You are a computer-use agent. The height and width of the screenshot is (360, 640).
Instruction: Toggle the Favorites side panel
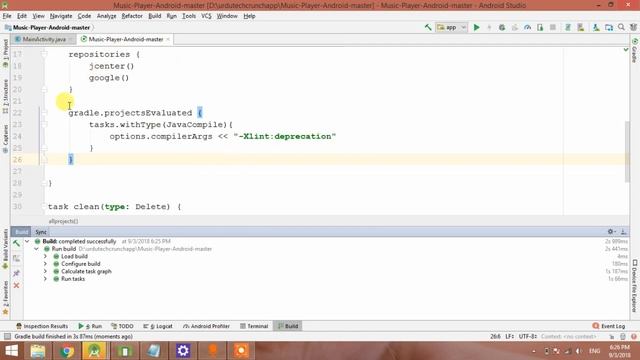[5, 298]
